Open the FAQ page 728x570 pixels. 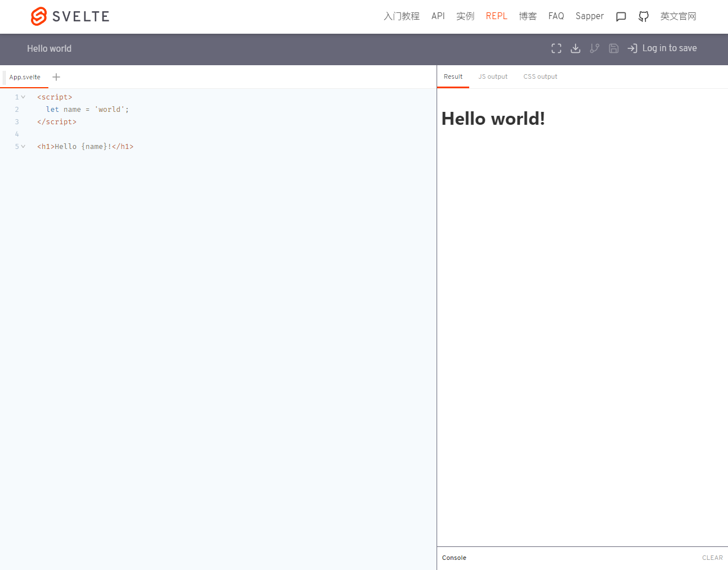pyautogui.click(x=556, y=16)
